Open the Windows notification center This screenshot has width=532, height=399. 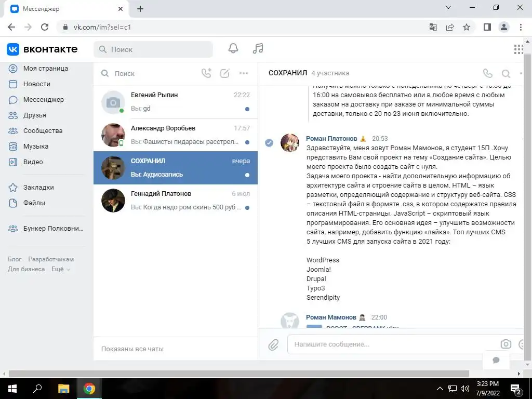tap(516, 389)
